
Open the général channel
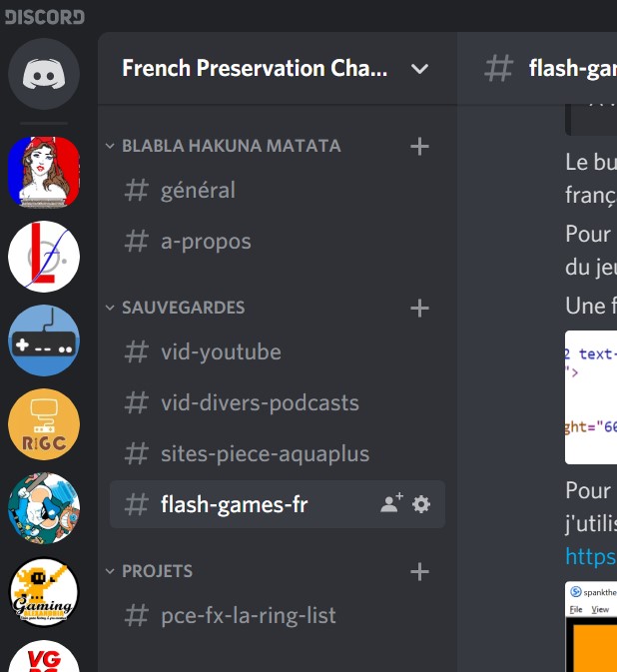[278, 191]
